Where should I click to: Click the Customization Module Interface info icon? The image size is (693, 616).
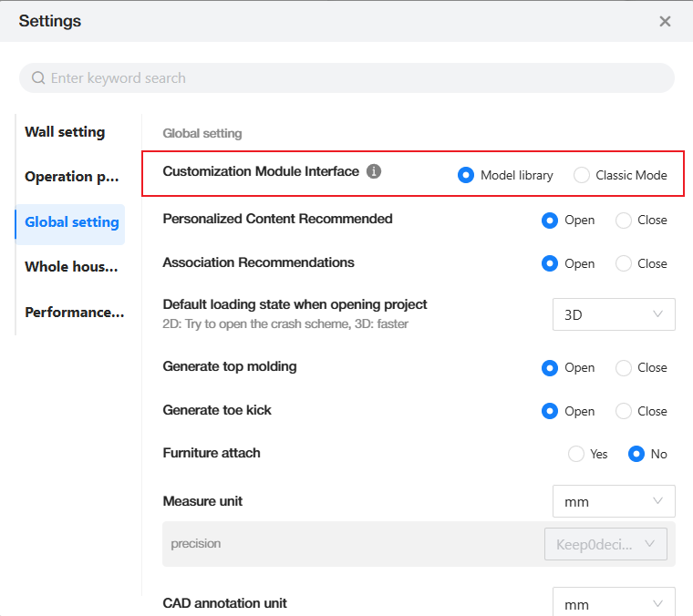pyautogui.click(x=374, y=171)
